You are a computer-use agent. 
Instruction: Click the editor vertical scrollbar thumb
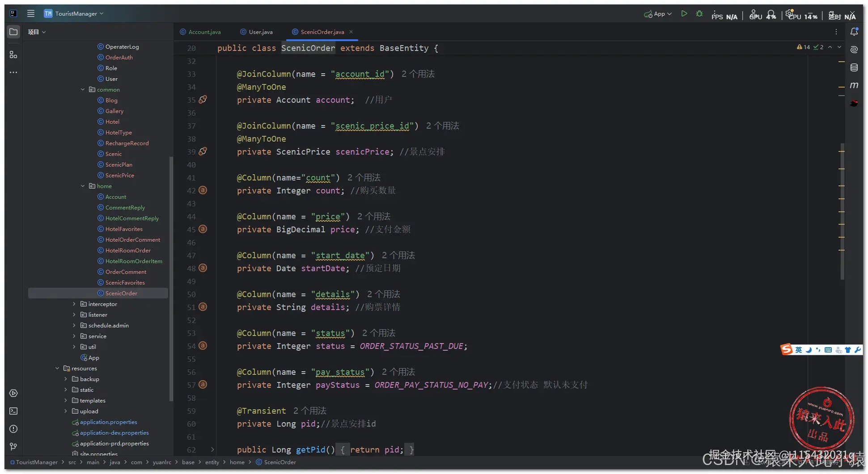(842, 211)
